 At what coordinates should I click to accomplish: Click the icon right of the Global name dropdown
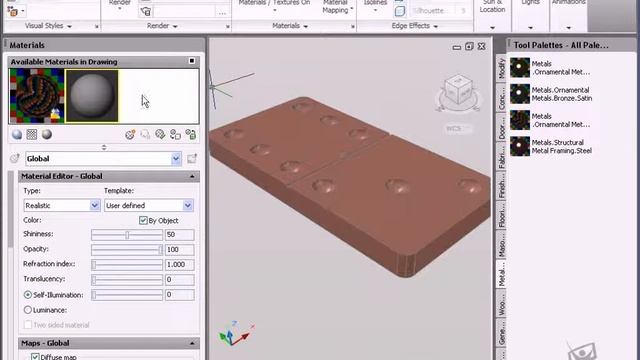coord(192,158)
